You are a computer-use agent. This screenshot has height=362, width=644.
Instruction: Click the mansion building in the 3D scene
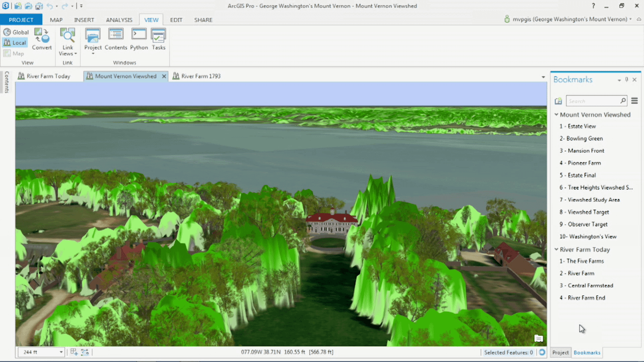coord(332,222)
